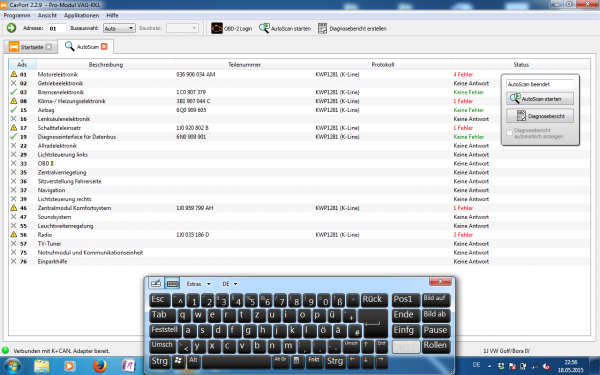Screen dimensions: 600x375
Task: Select the Navigation row
Action: [299, 190]
